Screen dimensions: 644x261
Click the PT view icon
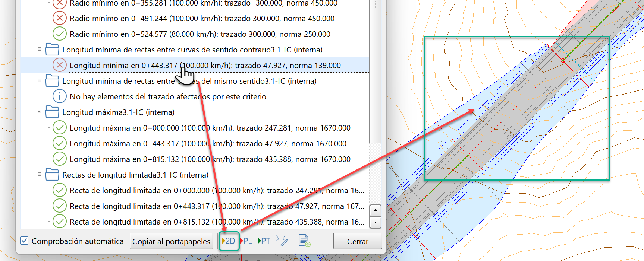[264, 241]
